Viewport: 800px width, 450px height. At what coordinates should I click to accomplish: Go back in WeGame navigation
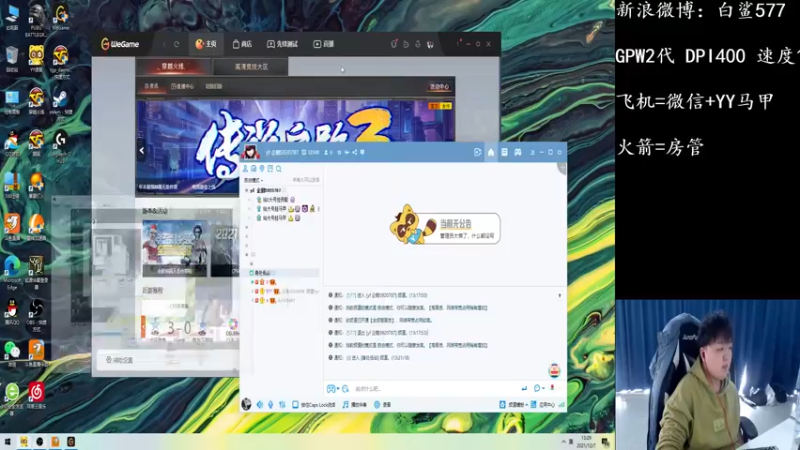click(x=164, y=44)
